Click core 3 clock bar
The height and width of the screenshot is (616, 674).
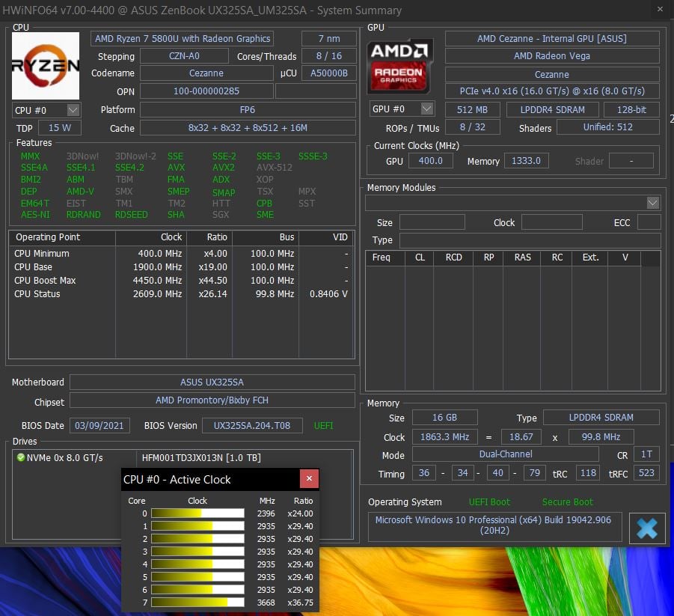pyautogui.click(x=197, y=552)
